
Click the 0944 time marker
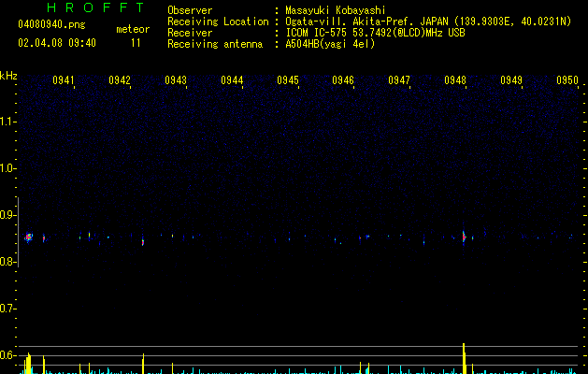click(232, 80)
